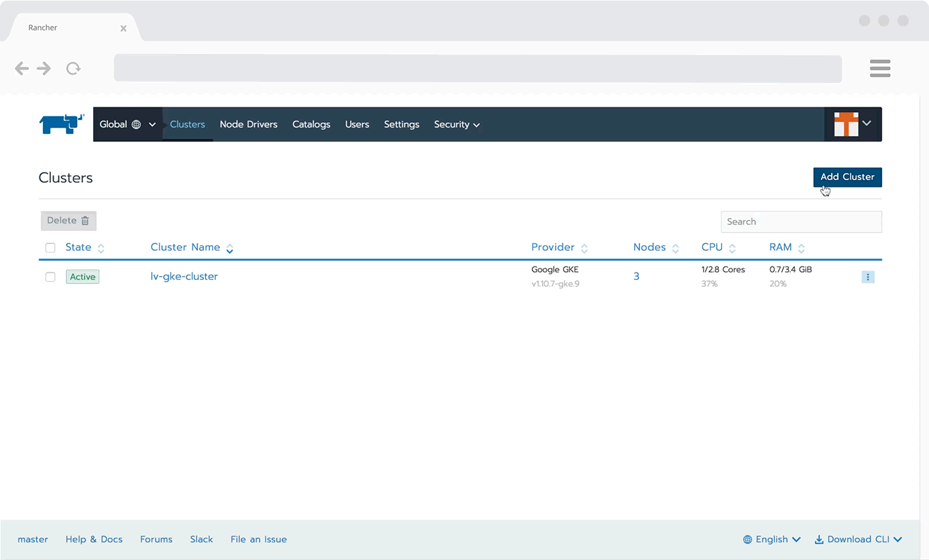
Task: Click the nodes count 3 link
Action: pyautogui.click(x=637, y=277)
